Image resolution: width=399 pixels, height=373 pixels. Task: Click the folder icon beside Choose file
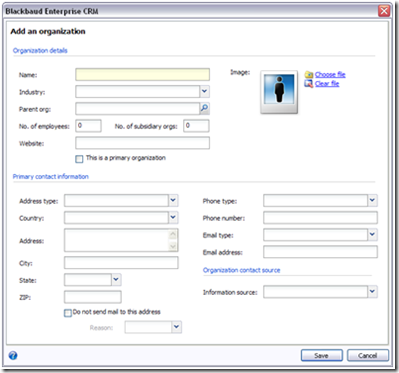click(x=309, y=75)
